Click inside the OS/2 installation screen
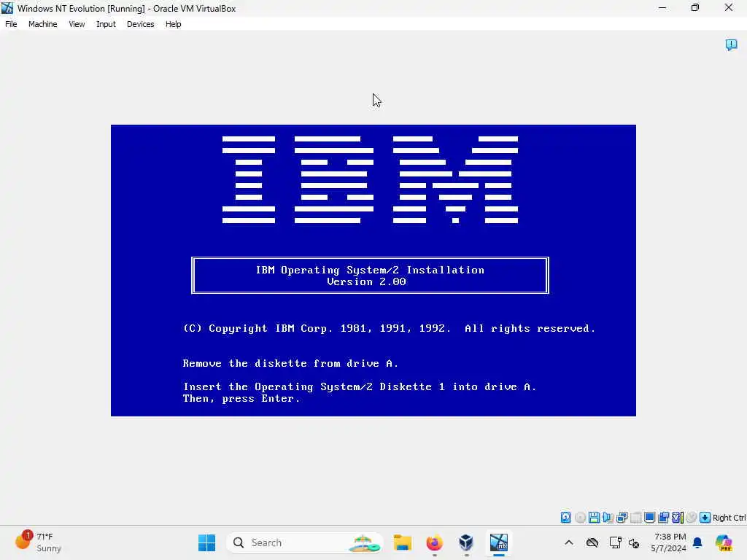The image size is (747, 560). pyautogui.click(x=373, y=271)
